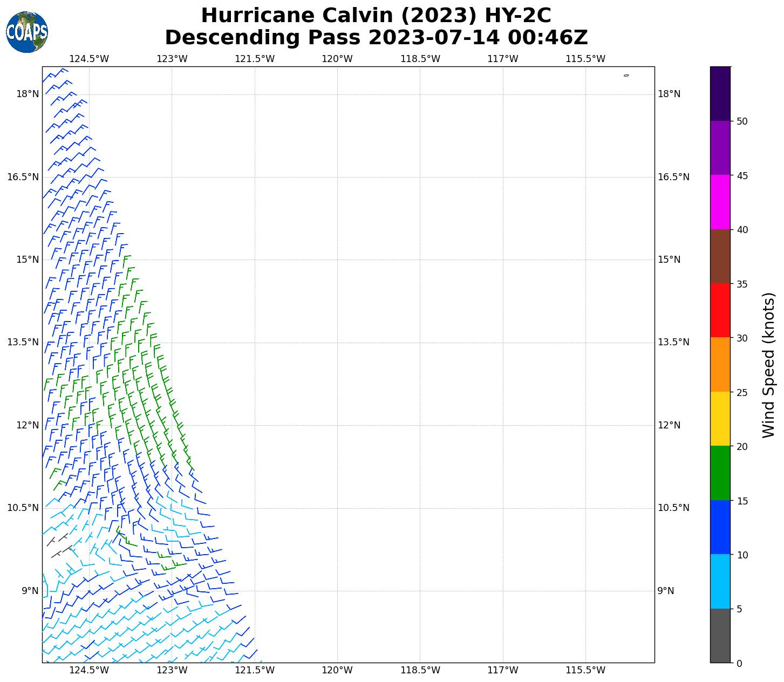Pick the magenta 40-45 knots color band

click(720, 202)
